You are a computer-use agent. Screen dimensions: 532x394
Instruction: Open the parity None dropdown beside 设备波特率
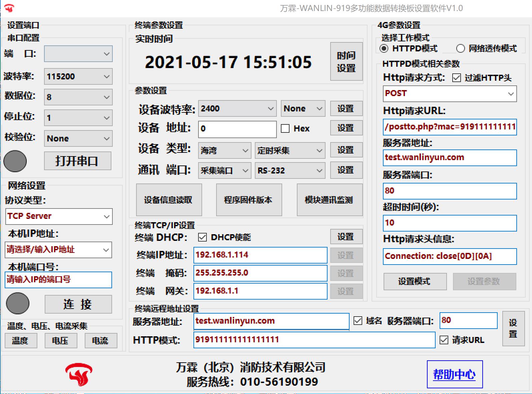point(303,108)
